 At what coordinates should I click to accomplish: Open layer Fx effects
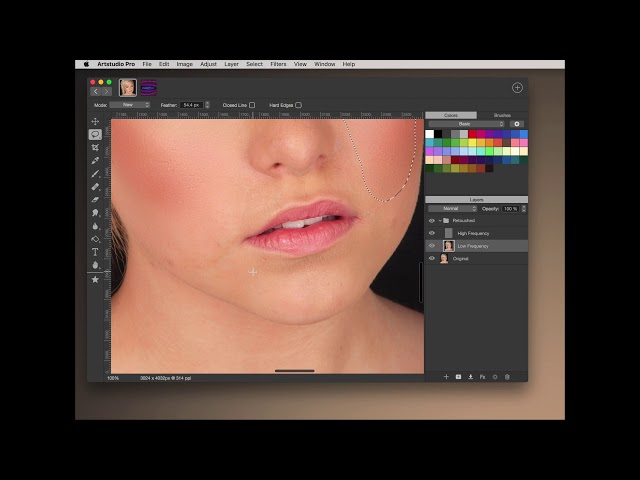[482, 377]
